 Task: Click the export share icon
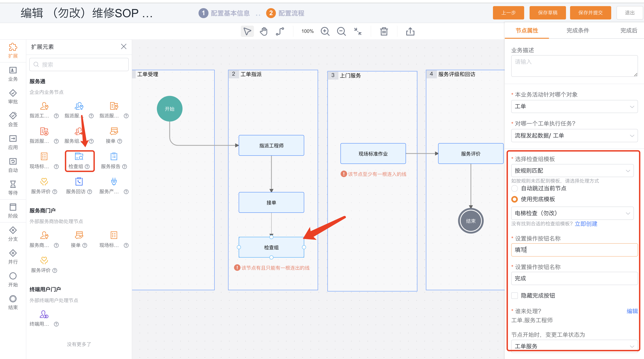(x=410, y=31)
